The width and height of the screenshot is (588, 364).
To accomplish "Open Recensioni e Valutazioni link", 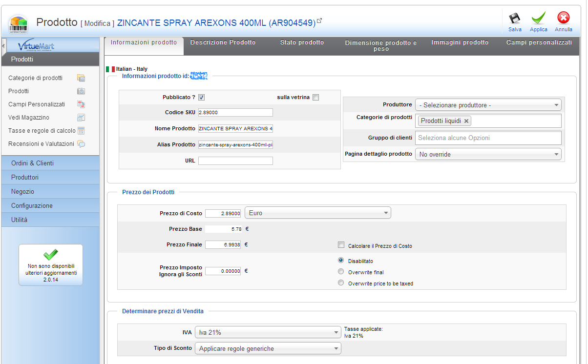I will pyautogui.click(x=41, y=143).
